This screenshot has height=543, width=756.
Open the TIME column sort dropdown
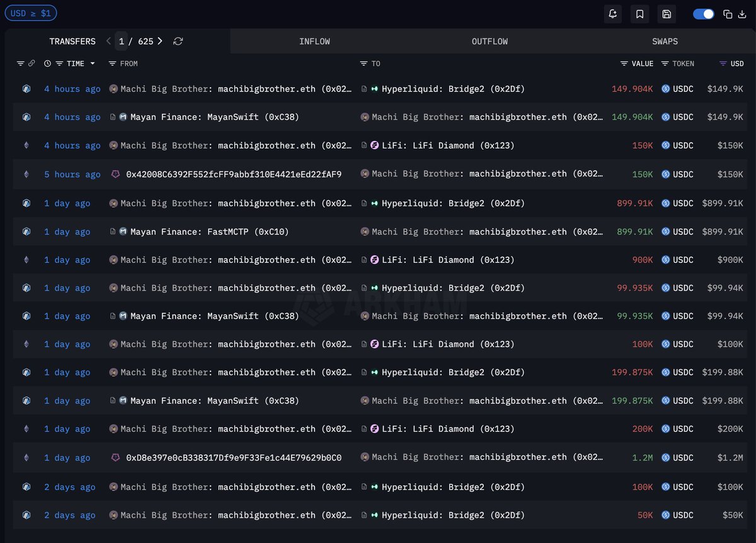click(93, 64)
